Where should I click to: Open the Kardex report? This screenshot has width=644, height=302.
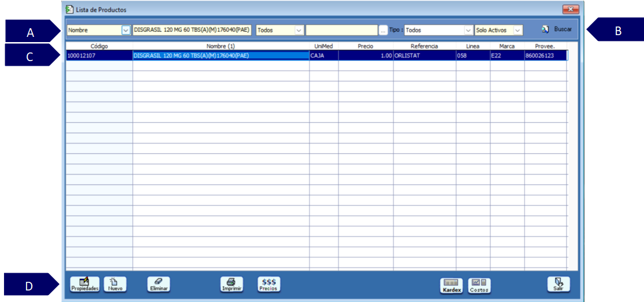pyautogui.click(x=451, y=286)
